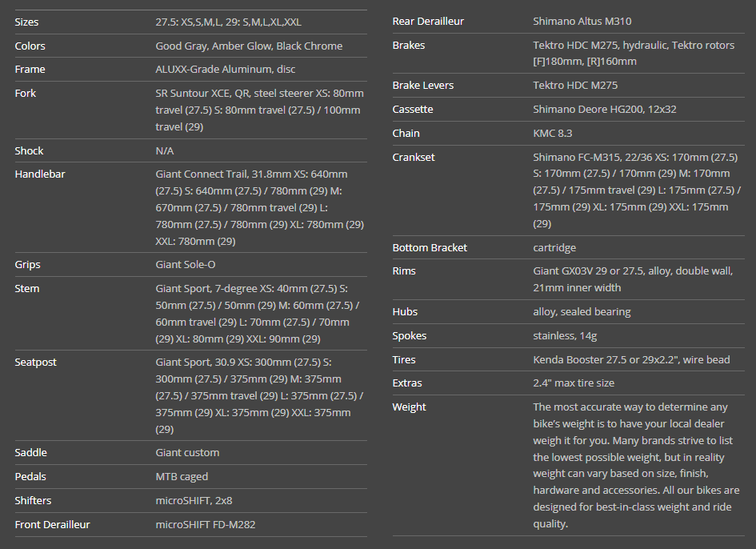The height and width of the screenshot is (549, 756).
Task: Click the KMC 8.3 chain value
Action: tap(552, 133)
